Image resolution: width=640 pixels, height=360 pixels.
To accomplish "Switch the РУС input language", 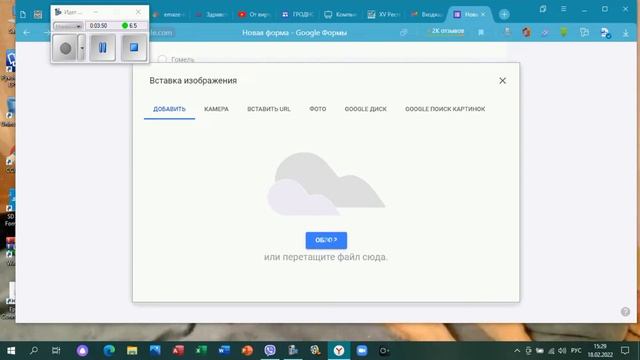I will click(x=576, y=351).
